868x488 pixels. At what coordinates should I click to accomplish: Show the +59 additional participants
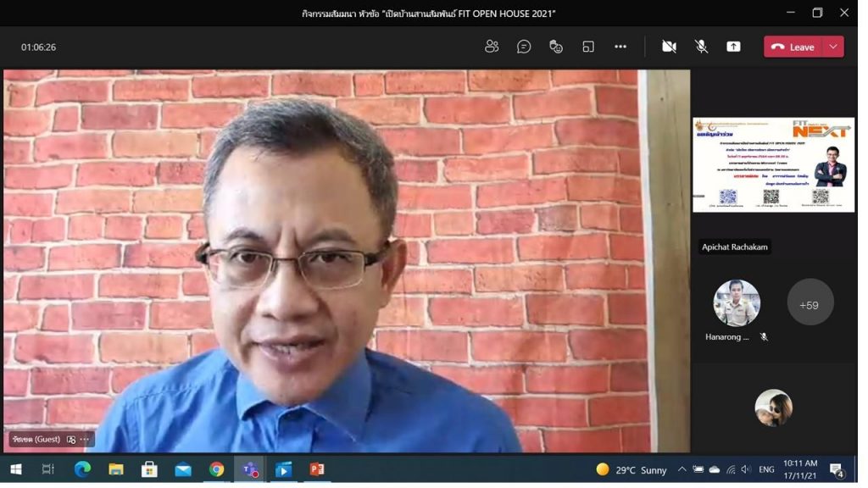(810, 302)
